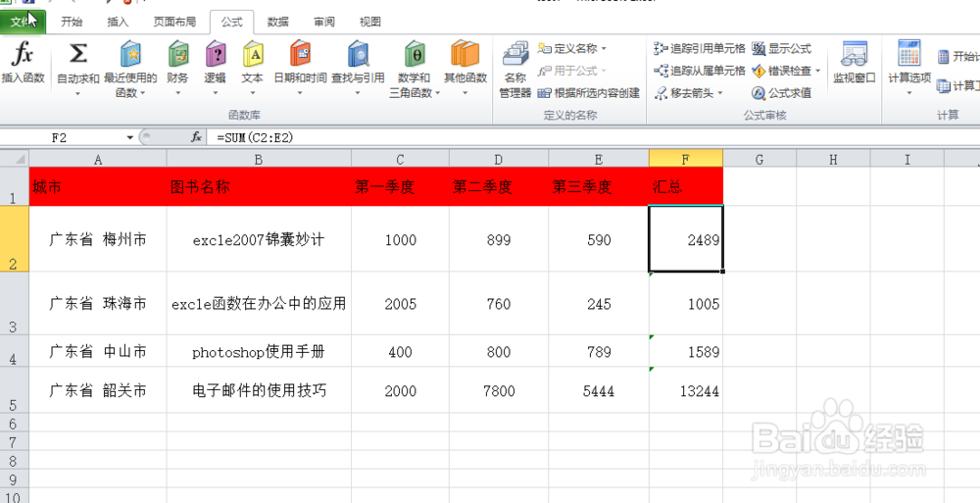Click the Select All corner triangle

tap(15, 158)
